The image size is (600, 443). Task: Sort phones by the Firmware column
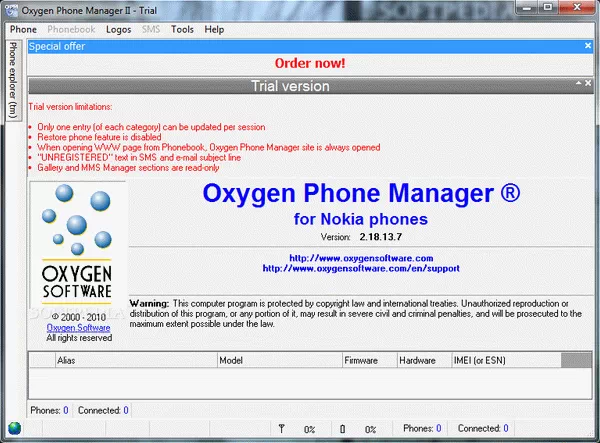pyautogui.click(x=370, y=360)
